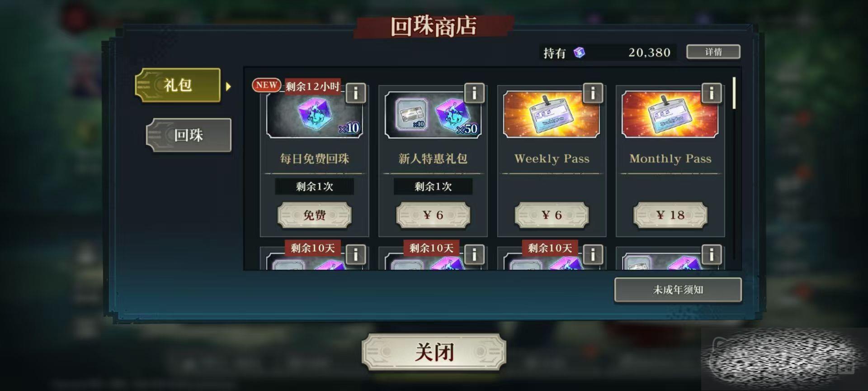This screenshot has width=868, height=391.
Task: Open the 详情 details button
Action: click(713, 52)
